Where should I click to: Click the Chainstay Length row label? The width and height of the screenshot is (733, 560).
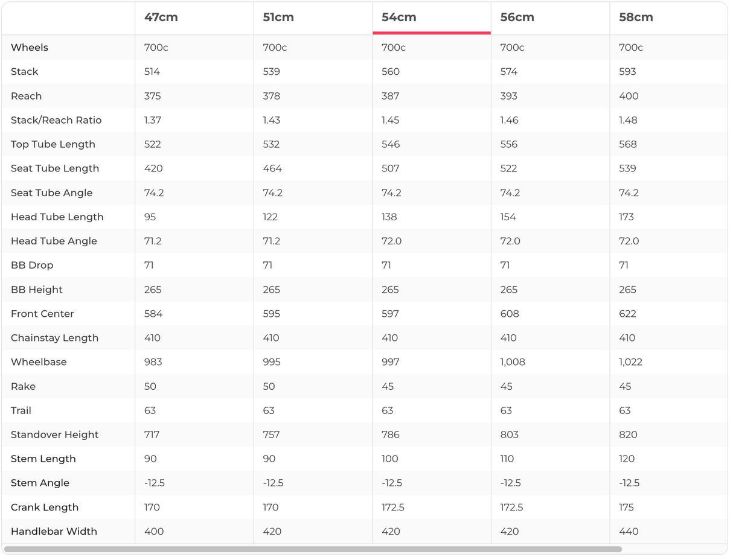(x=54, y=338)
